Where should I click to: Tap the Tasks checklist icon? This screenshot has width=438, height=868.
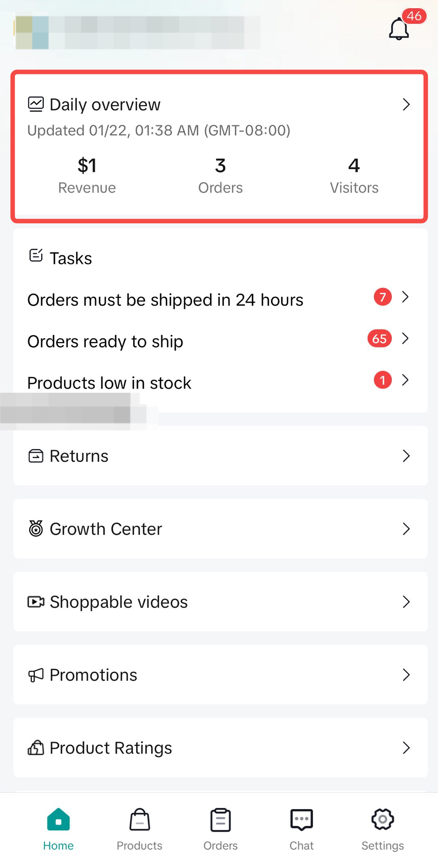(36, 256)
